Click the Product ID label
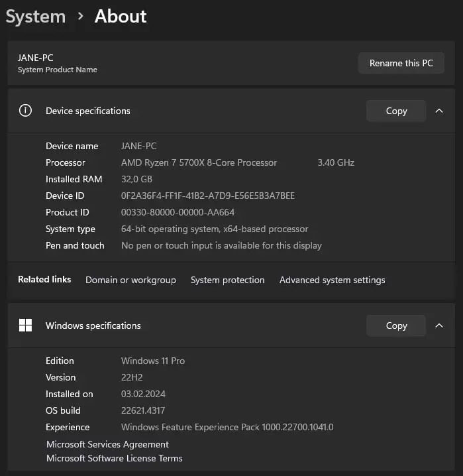 [68, 212]
